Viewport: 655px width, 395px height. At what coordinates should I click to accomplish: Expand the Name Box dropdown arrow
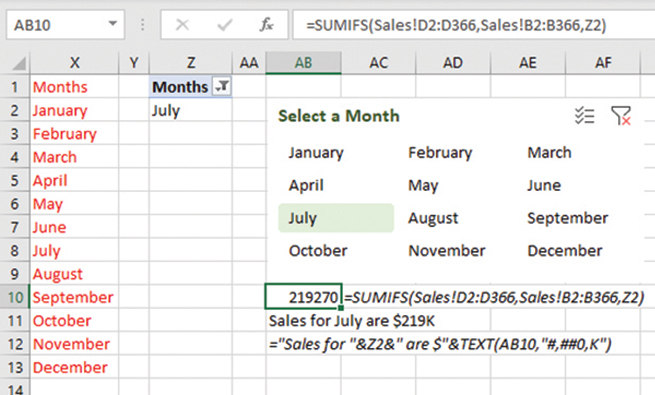[x=113, y=24]
